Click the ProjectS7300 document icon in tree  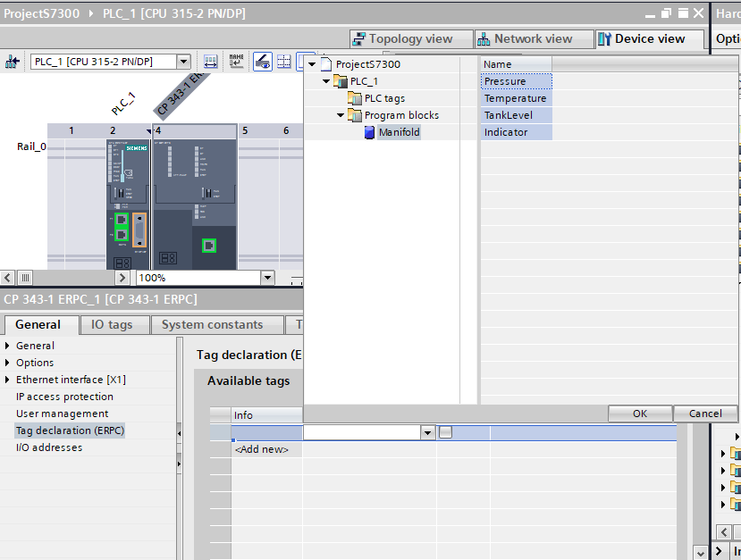[326, 64]
